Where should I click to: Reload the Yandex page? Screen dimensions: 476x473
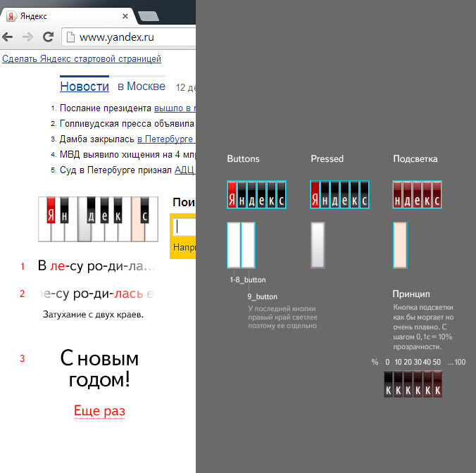point(48,37)
